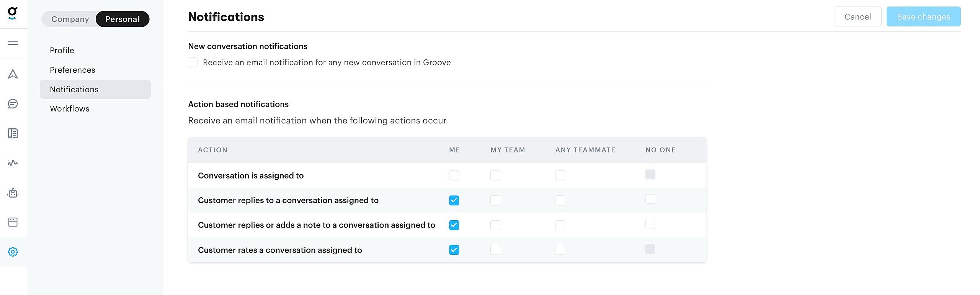
Task: Select the Personal settings tab
Action: (122, 19)
